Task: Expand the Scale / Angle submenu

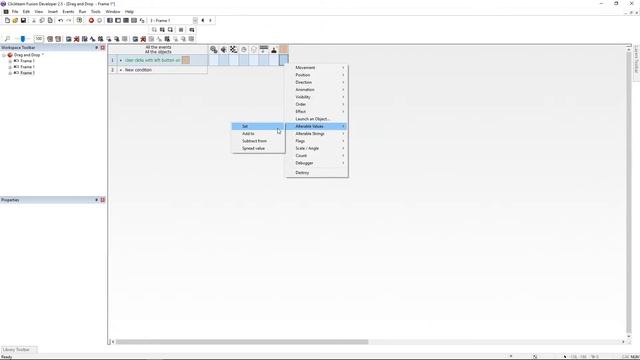Action: (x=317, y=148)
